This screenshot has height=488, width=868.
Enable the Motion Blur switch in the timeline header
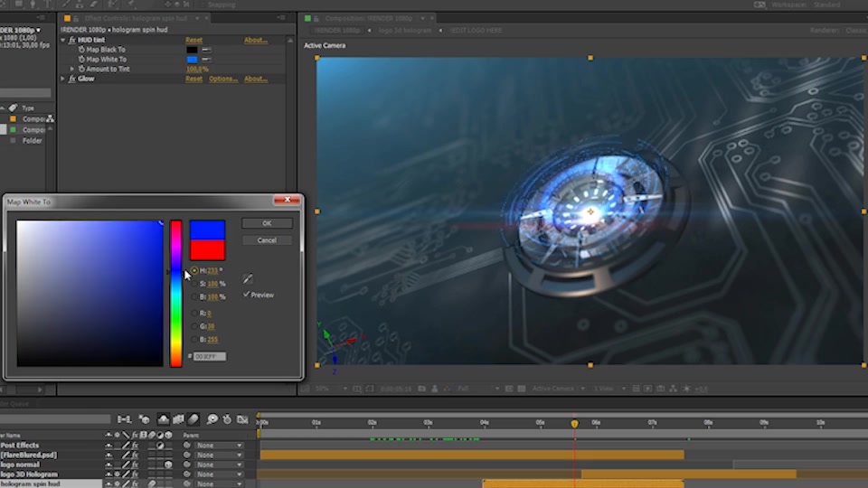(193, 419)
